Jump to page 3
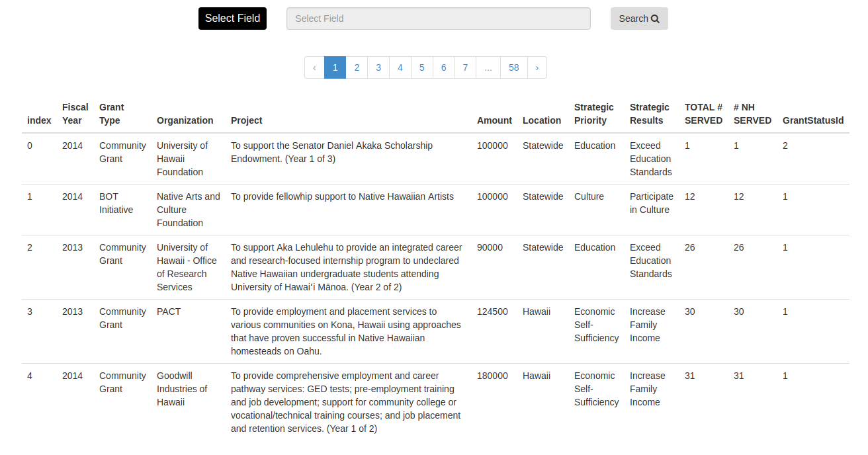Screen dimensions: 868x455 point(378,67)
